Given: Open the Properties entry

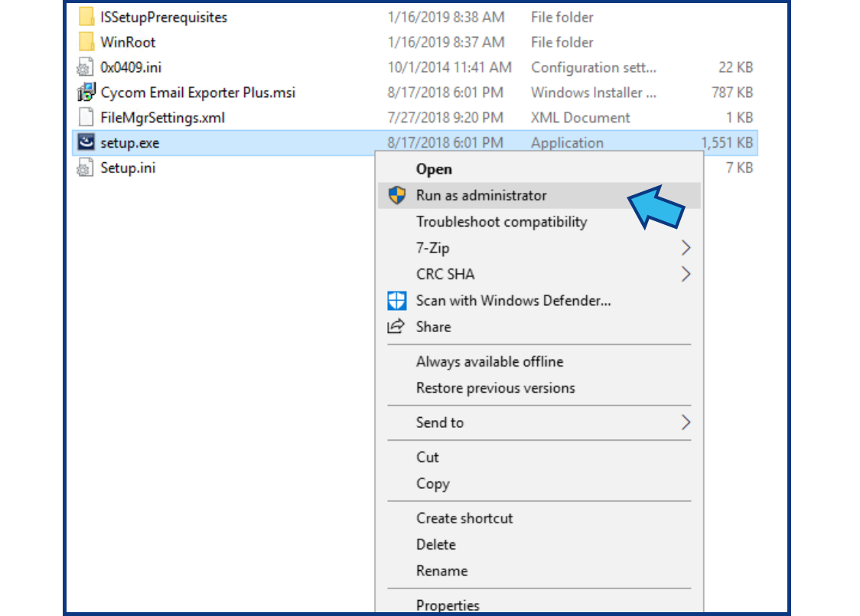Looking at the screenshot, I should tap(448, 605).
